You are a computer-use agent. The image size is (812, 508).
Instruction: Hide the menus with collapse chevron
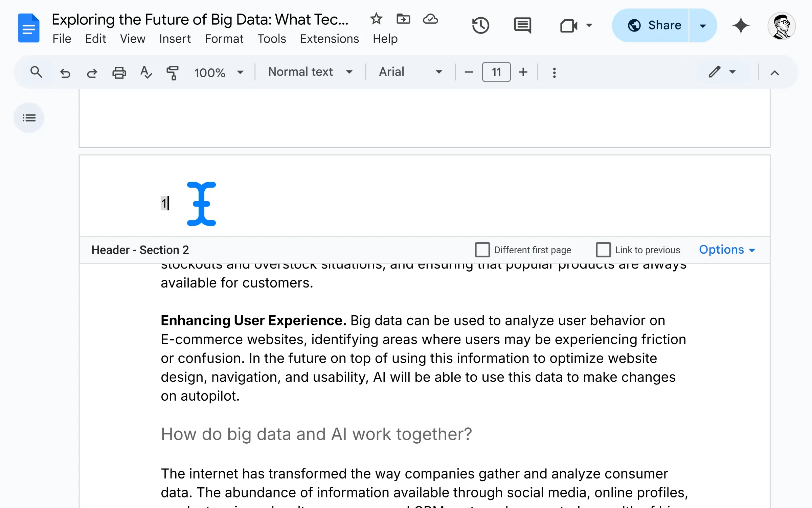coord(775,72)
